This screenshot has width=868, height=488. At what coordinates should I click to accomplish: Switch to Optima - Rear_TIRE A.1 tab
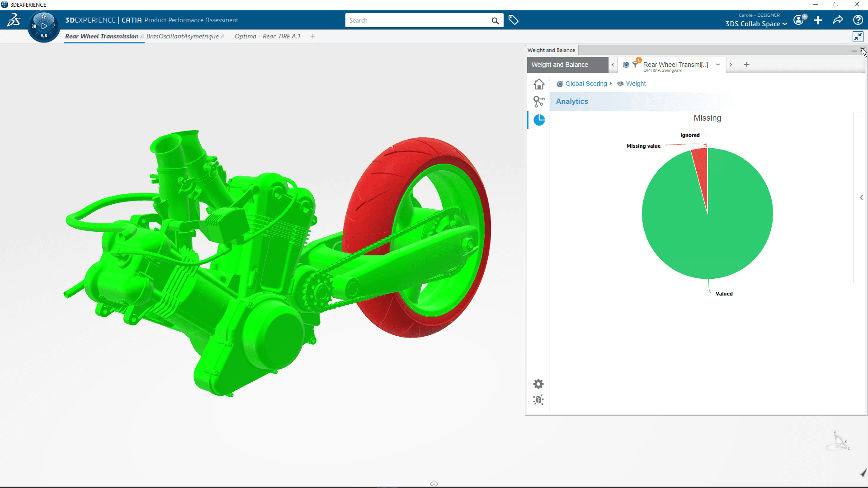pyautogui.click(x=267, y=36)
